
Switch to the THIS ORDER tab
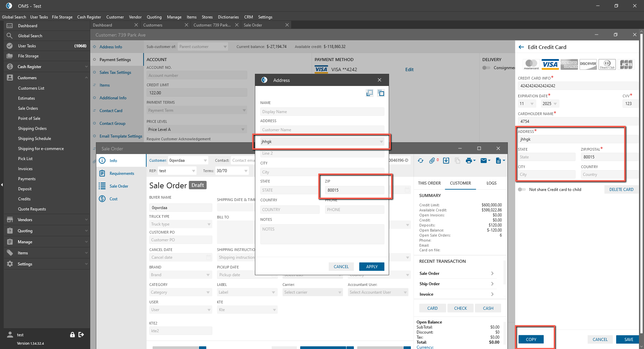pyautogui.click(x=429, y=183)
